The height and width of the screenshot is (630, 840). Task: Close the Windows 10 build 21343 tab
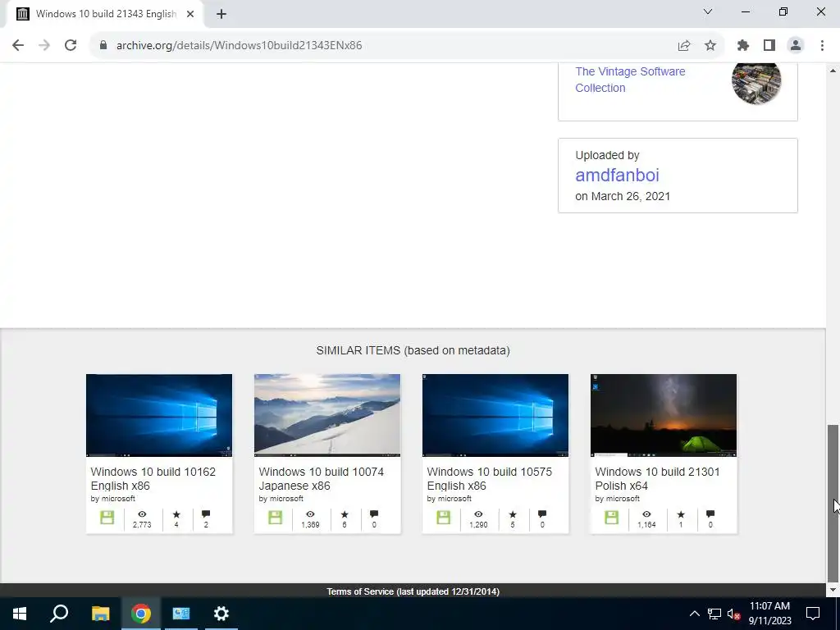tap(190, 14)
